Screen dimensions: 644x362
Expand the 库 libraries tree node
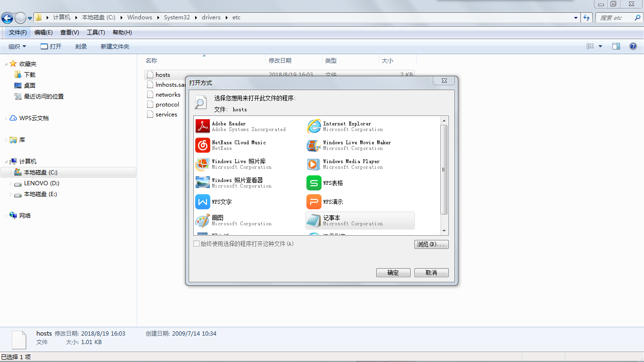point(6,140)
